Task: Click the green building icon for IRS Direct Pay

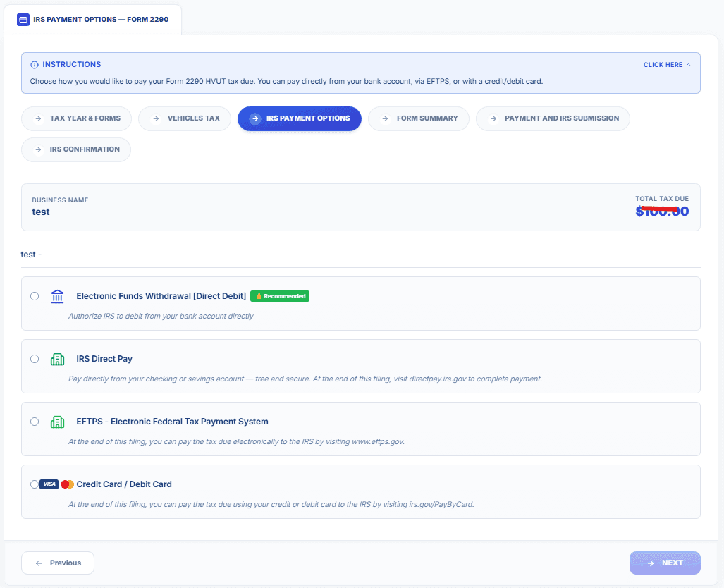Action: [57, 359]
